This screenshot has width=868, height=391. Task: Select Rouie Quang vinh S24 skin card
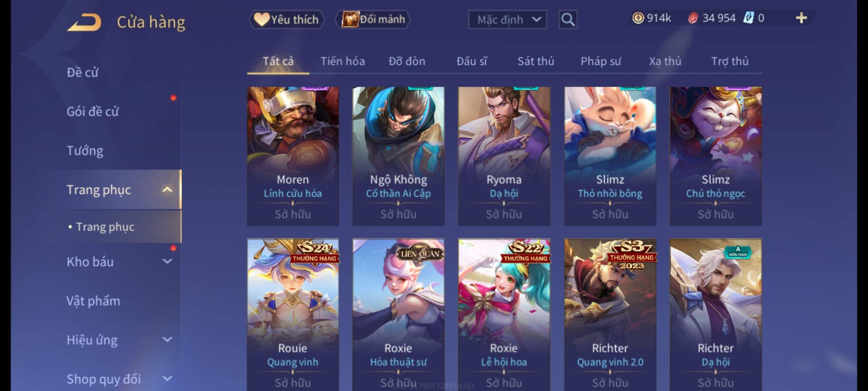pos(293,314)
